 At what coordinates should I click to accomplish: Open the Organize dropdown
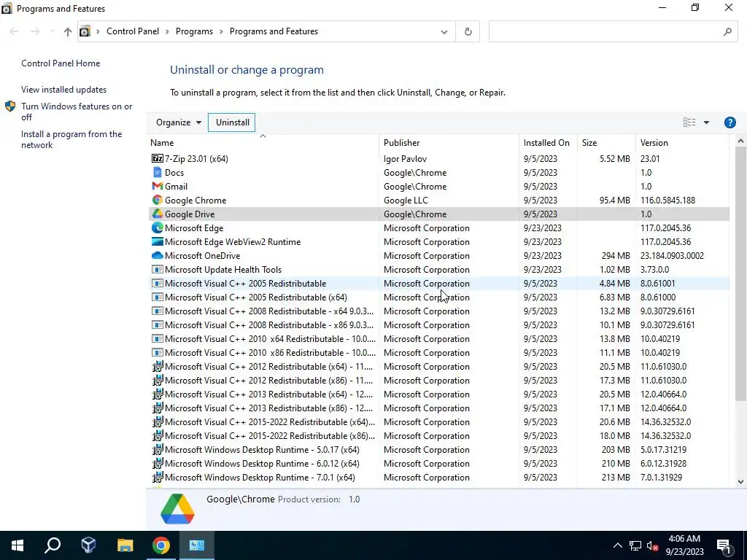tap(178, 122)
